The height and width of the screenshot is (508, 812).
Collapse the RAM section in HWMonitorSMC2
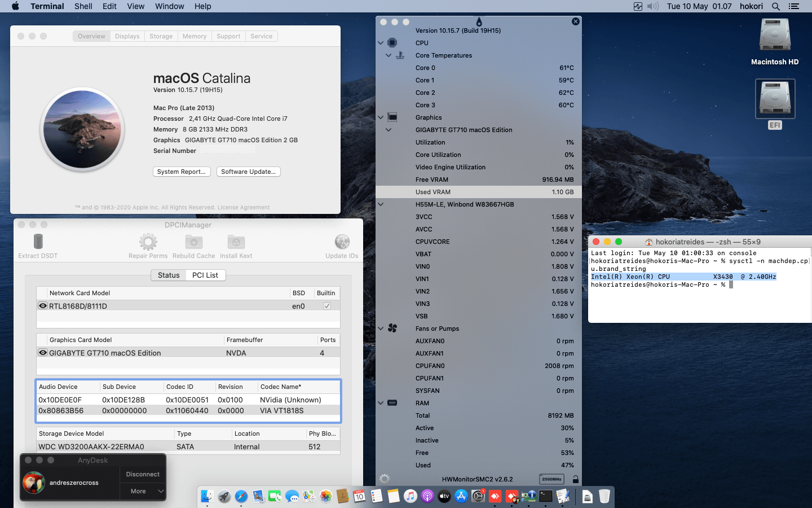pyautogui.click(x=380, y=403)
